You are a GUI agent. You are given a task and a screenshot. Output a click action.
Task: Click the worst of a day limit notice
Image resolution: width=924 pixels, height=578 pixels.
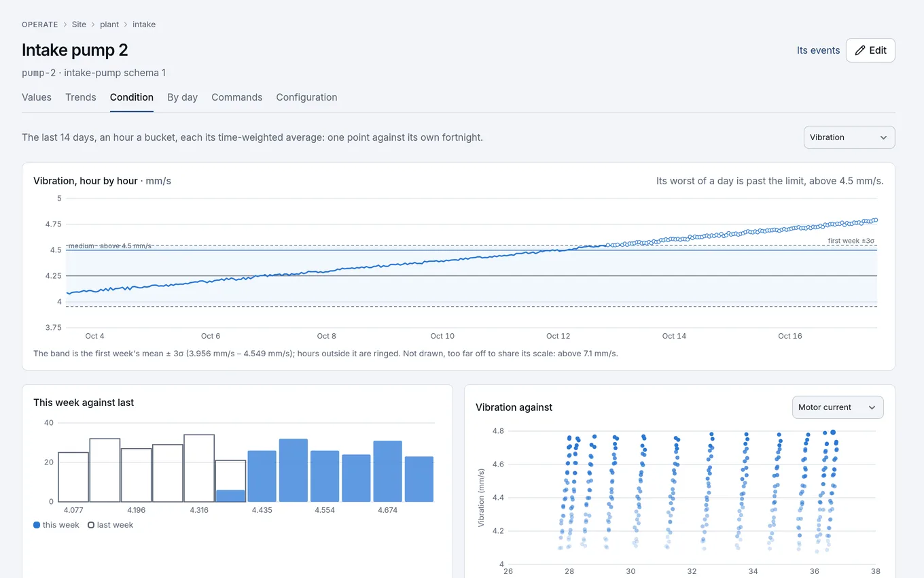point(770,181)
